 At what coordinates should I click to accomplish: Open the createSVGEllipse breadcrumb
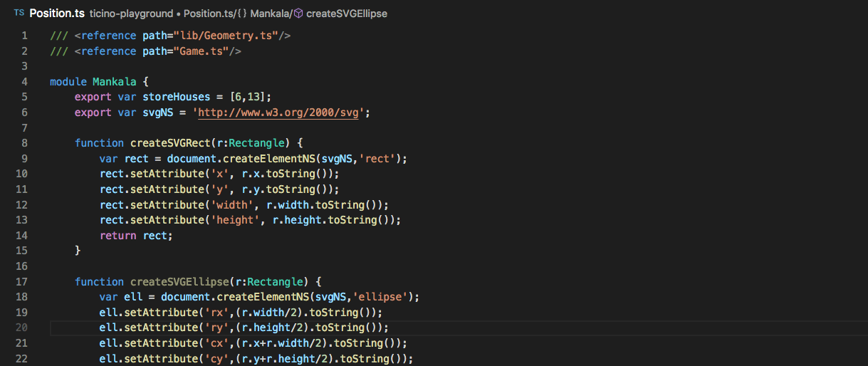click(347, 14)
